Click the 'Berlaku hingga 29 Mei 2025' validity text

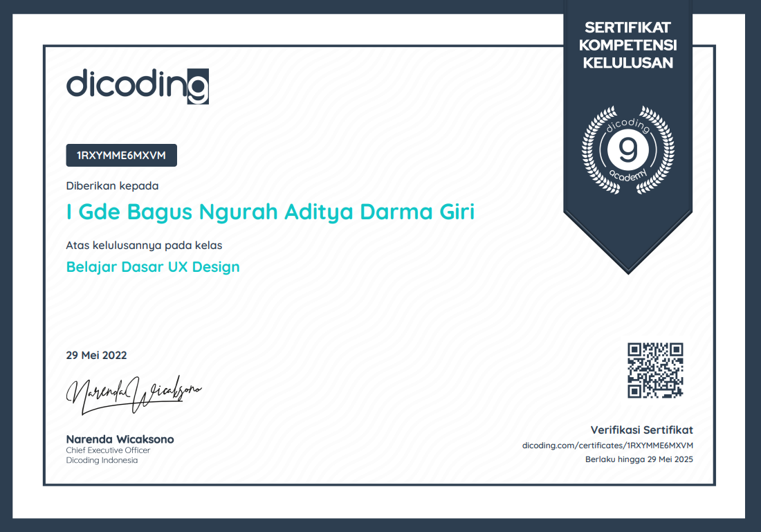(639, 459)
